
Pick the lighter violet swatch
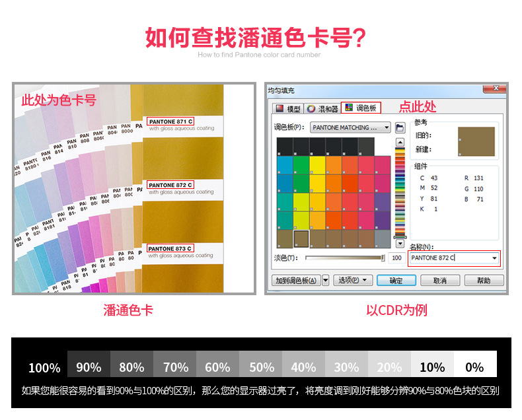pyautogui.click(x=383, y=202)
